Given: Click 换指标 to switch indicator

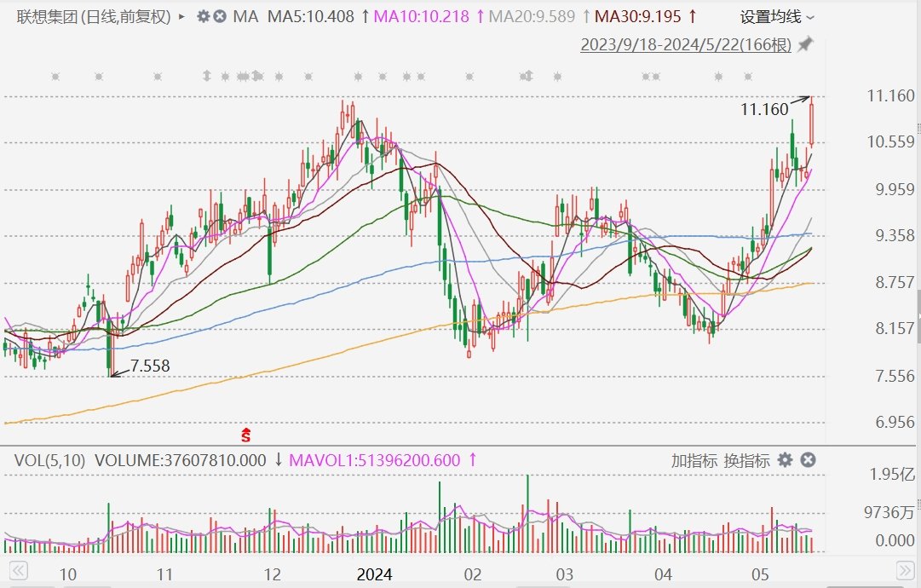Looking at the screenshot, I should pyautogui.click(x=746, y=461).
